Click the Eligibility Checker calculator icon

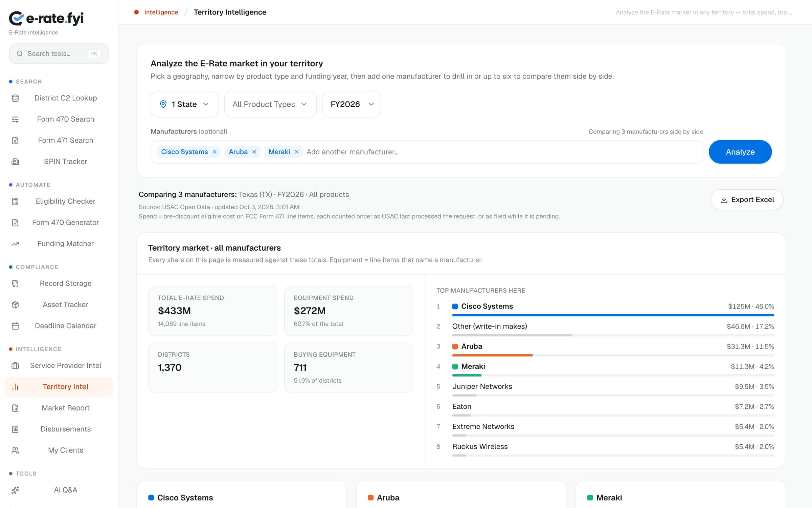15,202
